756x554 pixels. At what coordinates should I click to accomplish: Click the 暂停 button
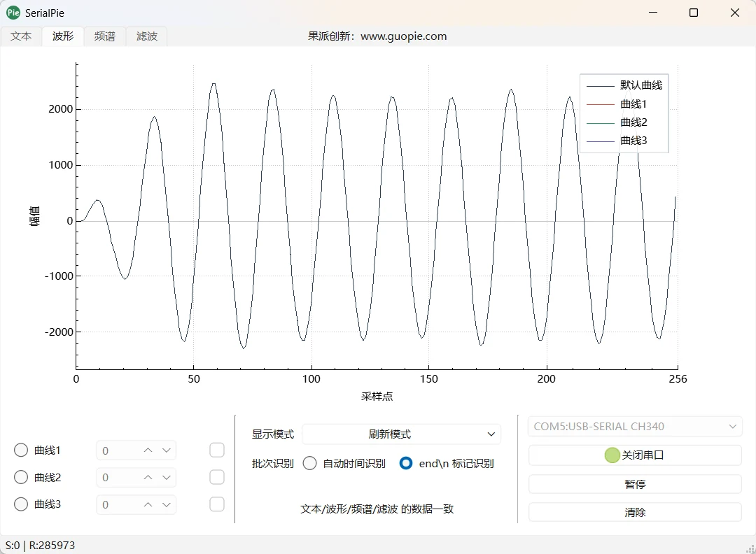pyautogui.click(x=635, y=484)
